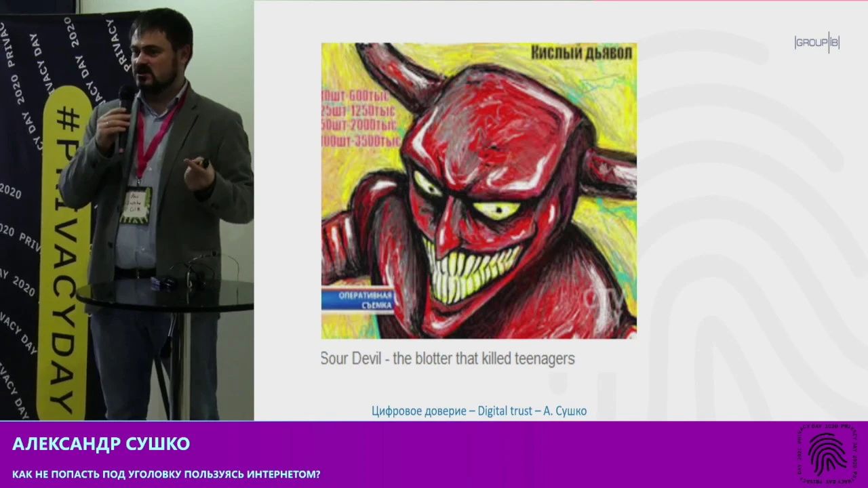The height and width of the screenshot is (488, 868).
Task: Click footer 'Цифровое доверие – Digital trust – А. Сушко'
Action: click(x=479, y=411)
